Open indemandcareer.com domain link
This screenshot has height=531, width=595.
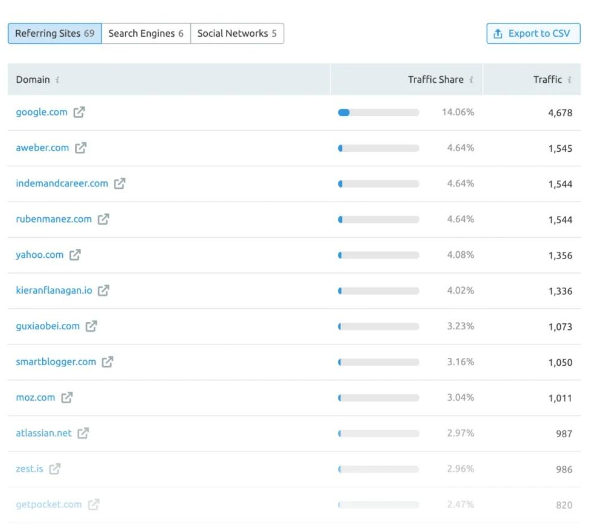pyautogui.click(x=62, y=183)
